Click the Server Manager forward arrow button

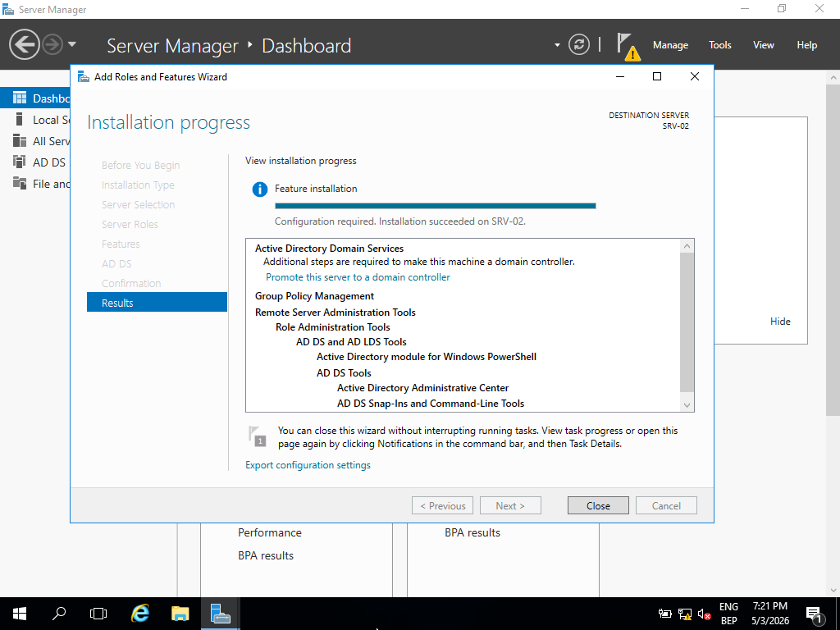(x=52, y=44)
